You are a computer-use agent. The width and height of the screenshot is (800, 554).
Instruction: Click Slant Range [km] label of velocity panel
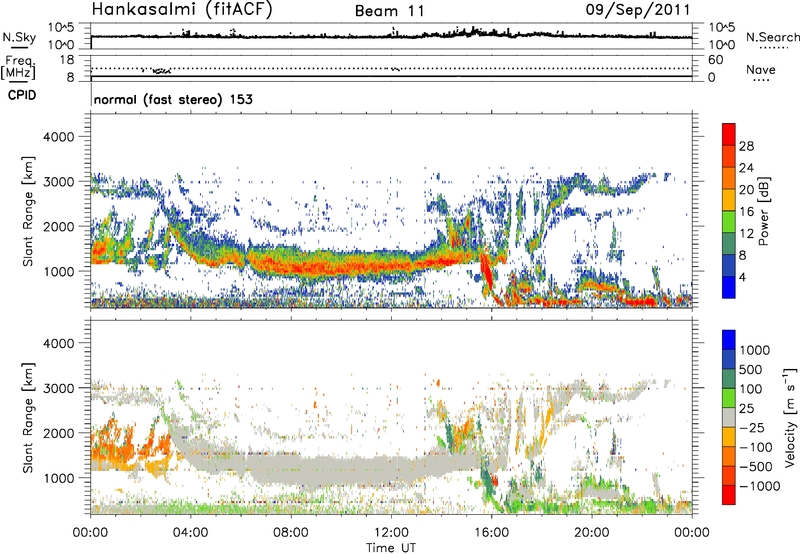[28, 418]
